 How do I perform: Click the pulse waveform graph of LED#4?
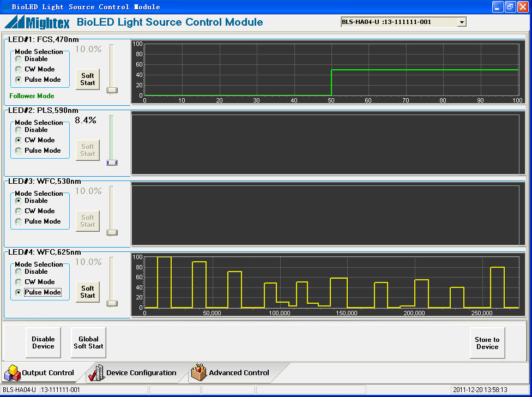pos(327,284)
